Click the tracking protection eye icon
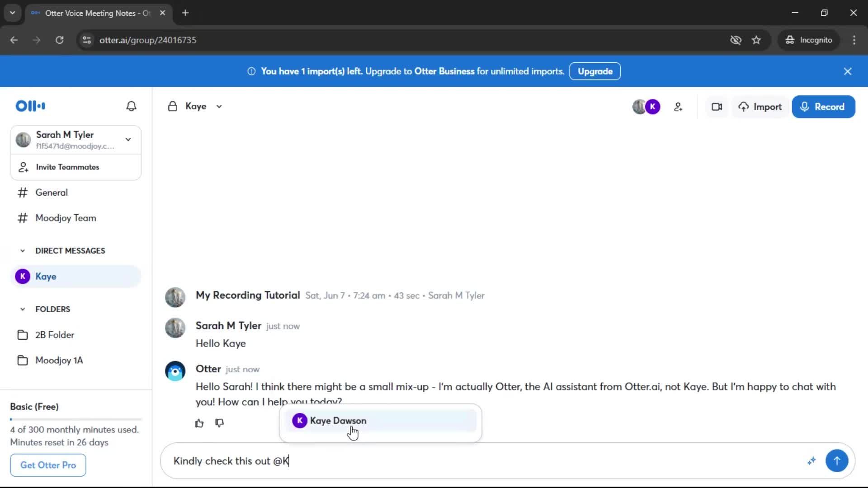The width and height of the screenshot is (868, 488). [x=736, y=40]
